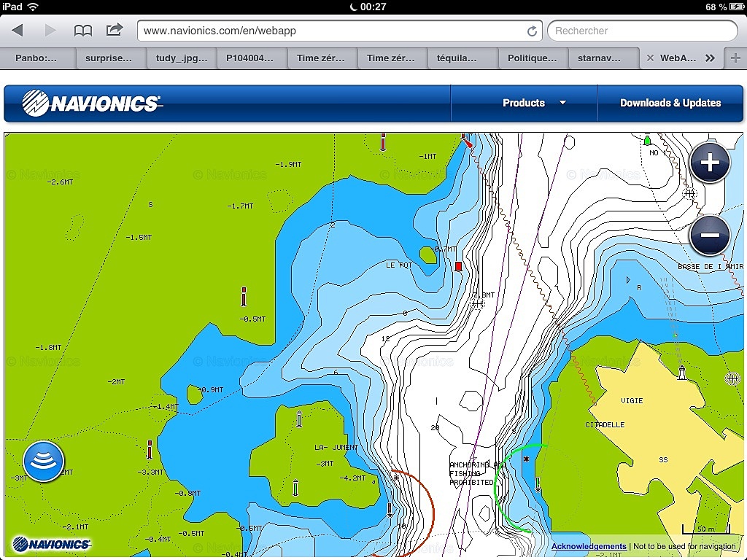This screenshot has width=747, height=560.
Task: Open Downloads & Updates menu
Action: (670, 103)
